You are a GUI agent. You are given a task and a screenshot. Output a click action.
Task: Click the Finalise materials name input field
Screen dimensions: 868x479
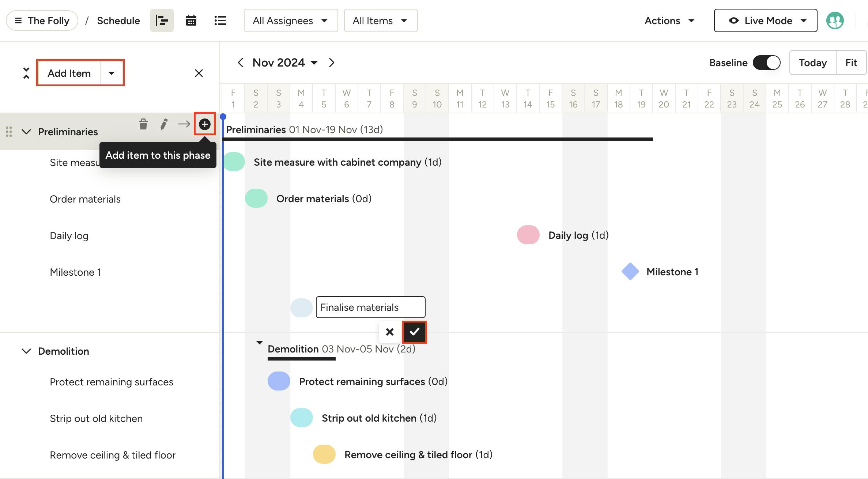[x=370, y=307]
